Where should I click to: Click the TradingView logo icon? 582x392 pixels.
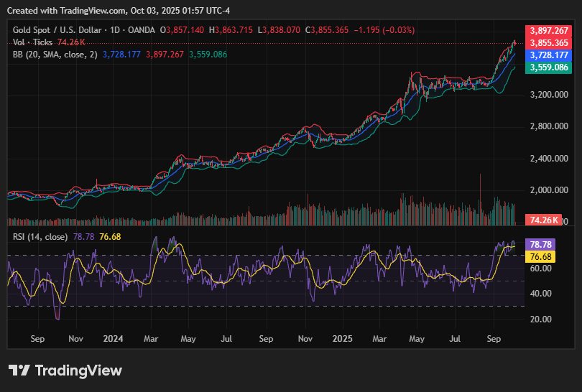coord(19,370)
